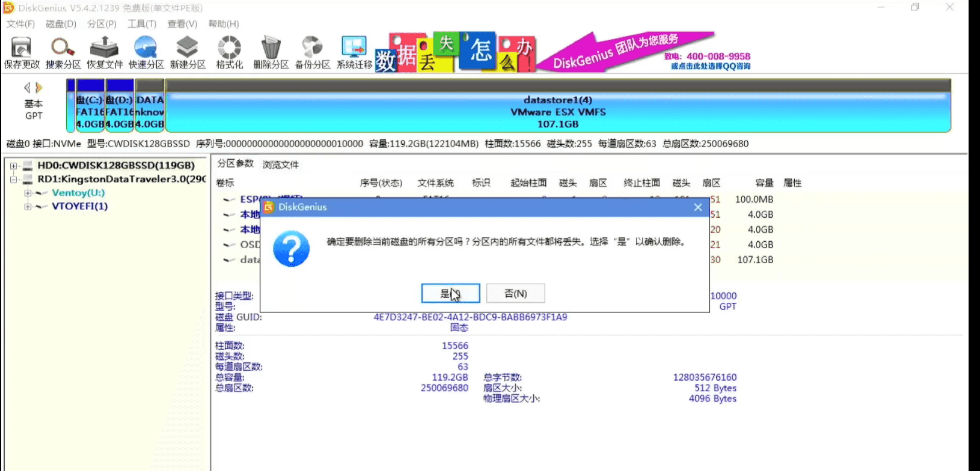Click the 107.1GB capacity cell

click(x=755, y=260)
